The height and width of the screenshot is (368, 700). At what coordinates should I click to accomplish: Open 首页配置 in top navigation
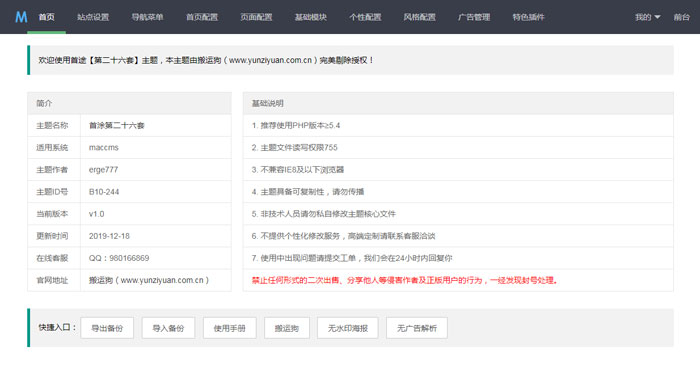coord(202,17)
